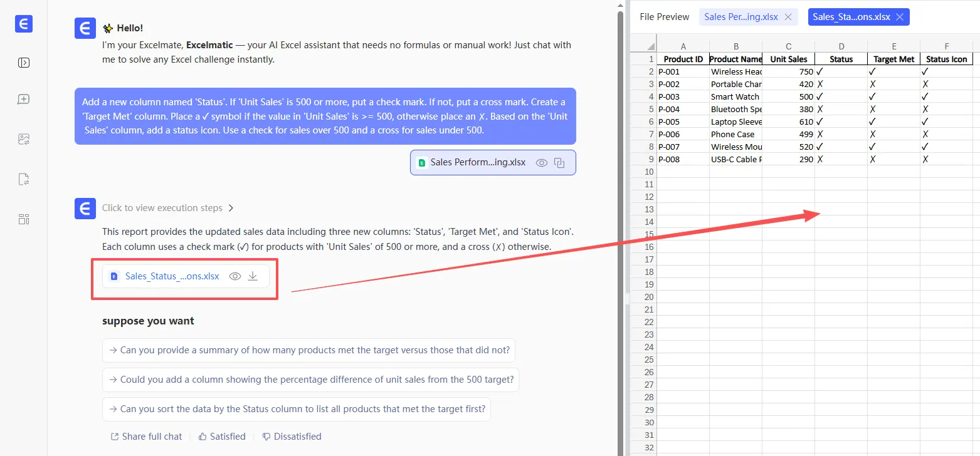Viewport: 980px width, 456px height.
Task: Open the file conversion sidebar icon
Action: 24,180
